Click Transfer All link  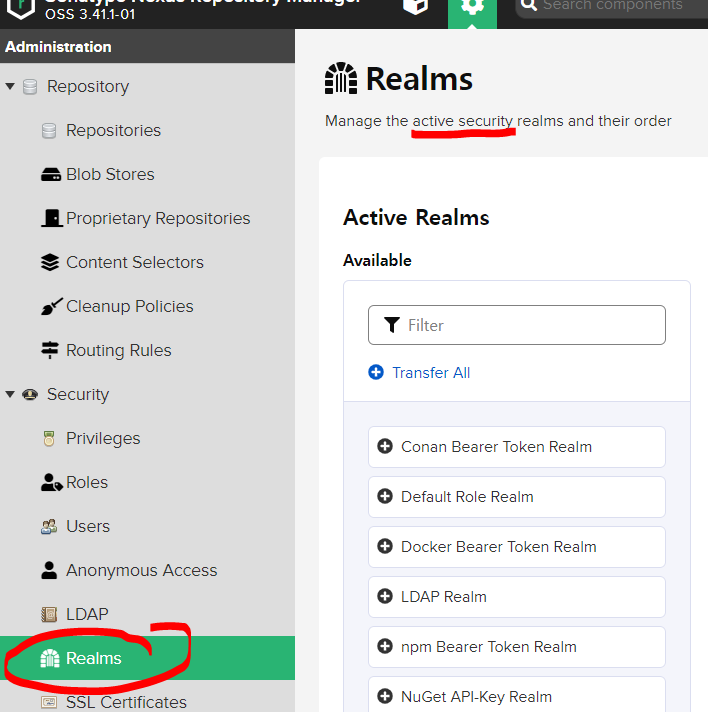pos(431,373)
